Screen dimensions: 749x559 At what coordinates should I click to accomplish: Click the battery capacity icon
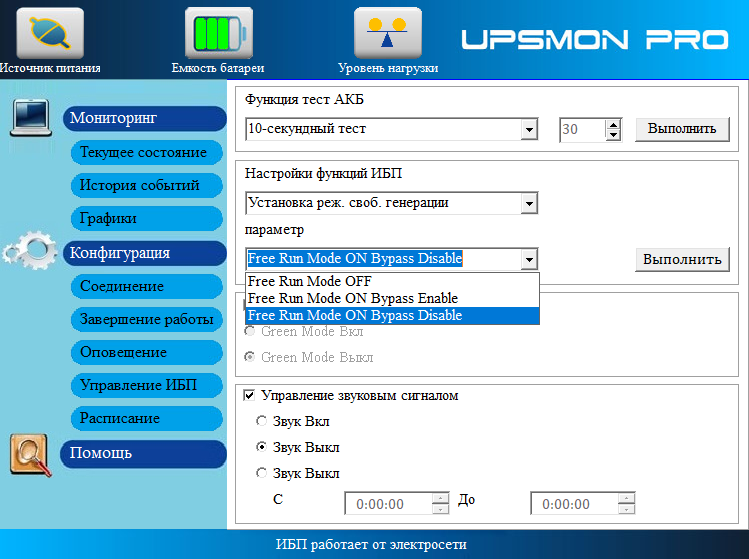(x=219, y=33)
